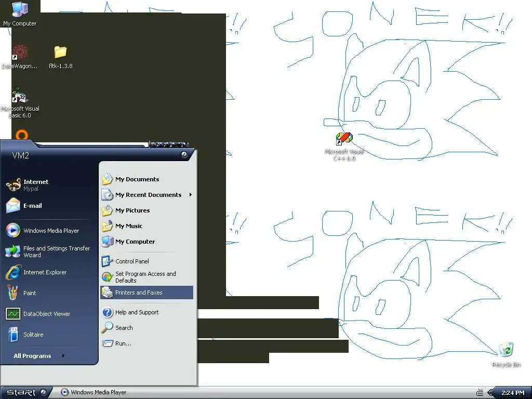Viewport: 532px width, 399px height.
Task: Open the fltk-1.3.8 folder
Action: tap(60, 57)
